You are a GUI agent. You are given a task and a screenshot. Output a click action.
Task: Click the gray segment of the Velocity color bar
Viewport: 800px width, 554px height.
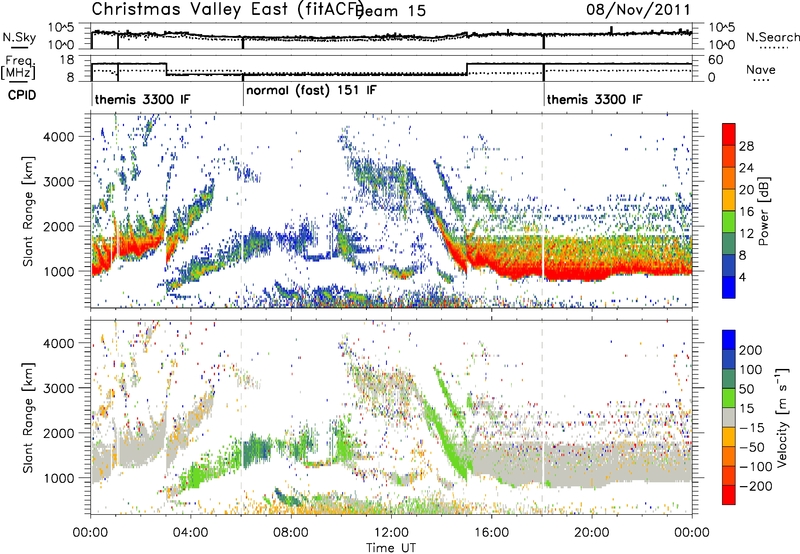click(729, 417)
